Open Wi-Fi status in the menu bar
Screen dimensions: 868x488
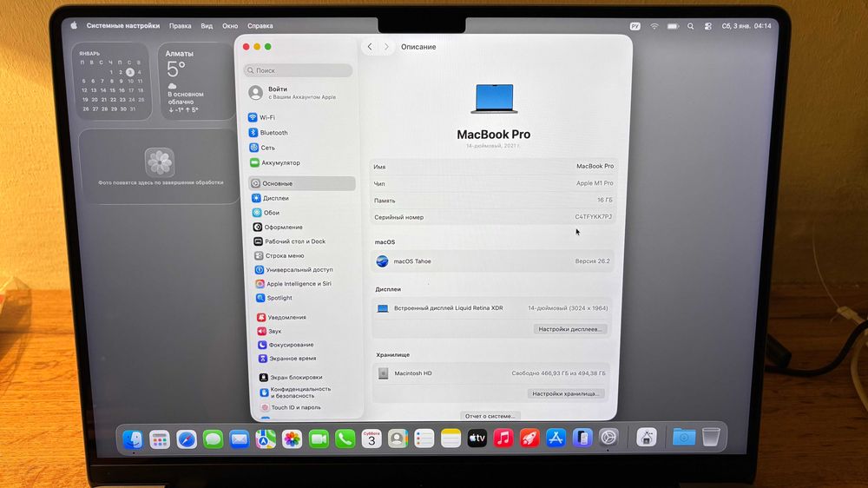tap(654, 26)
